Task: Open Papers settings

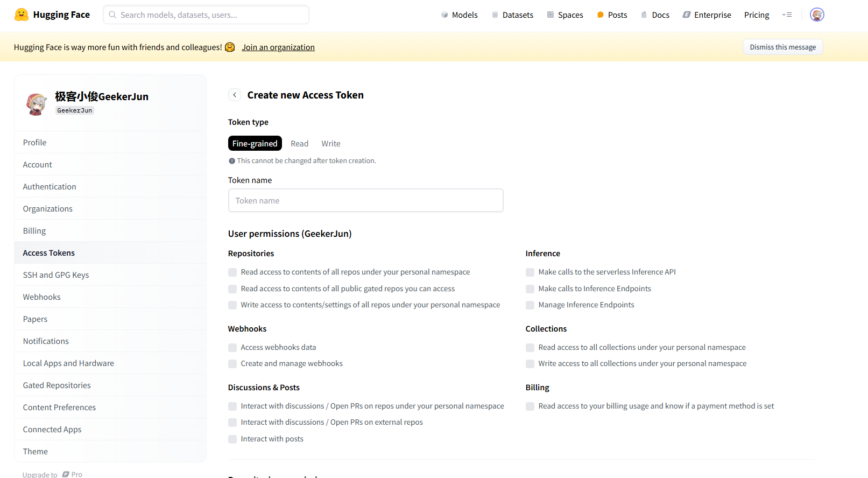Action: click(x=110, y=319)
